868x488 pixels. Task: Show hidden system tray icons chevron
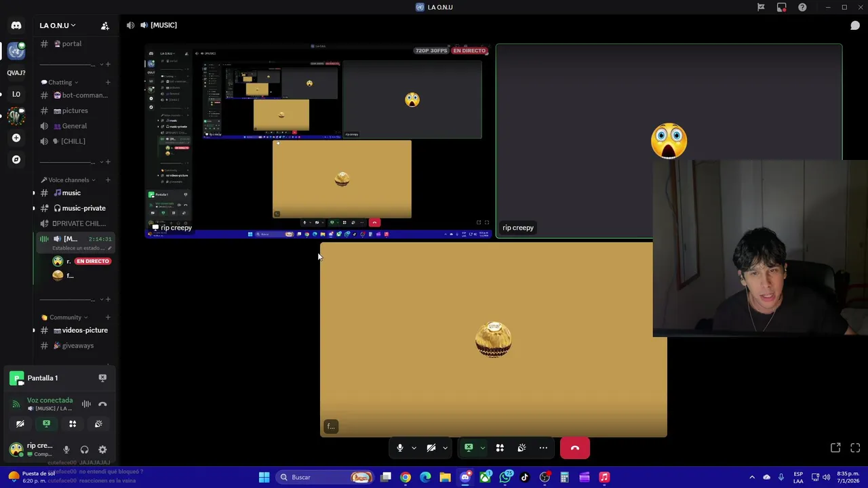(x=752, y=477)
